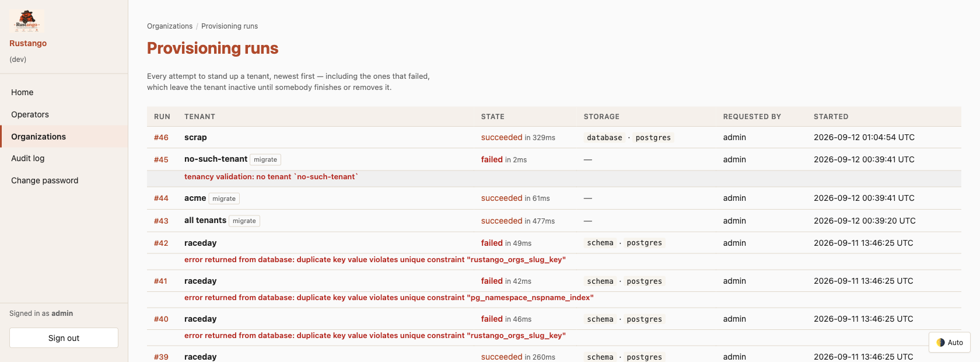Screen dimensions: 980x362
Task: Click succeeded in 329ms state
Action: point(518,137)
